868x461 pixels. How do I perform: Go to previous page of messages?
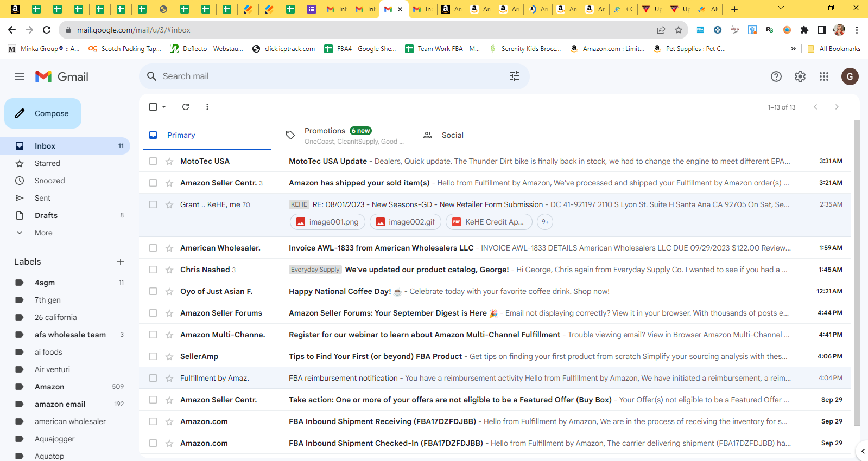click(815, 107)
